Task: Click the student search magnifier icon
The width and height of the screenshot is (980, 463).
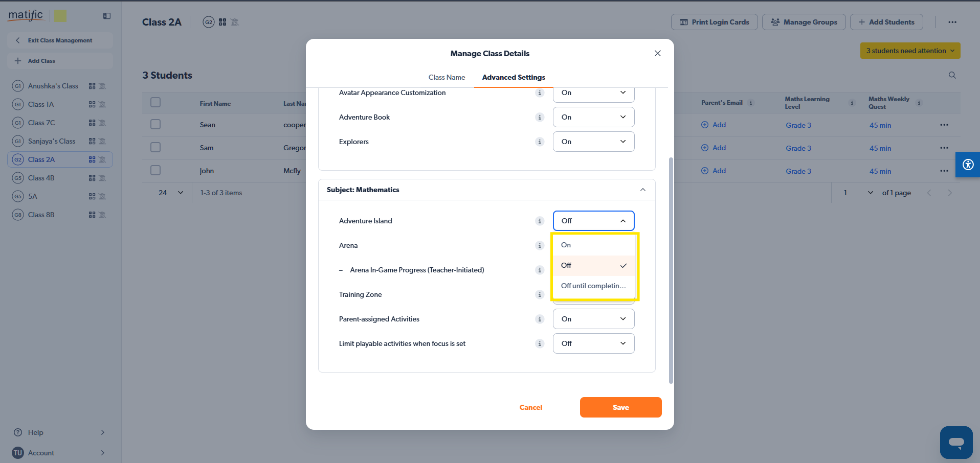Action: tap(952, 75)
